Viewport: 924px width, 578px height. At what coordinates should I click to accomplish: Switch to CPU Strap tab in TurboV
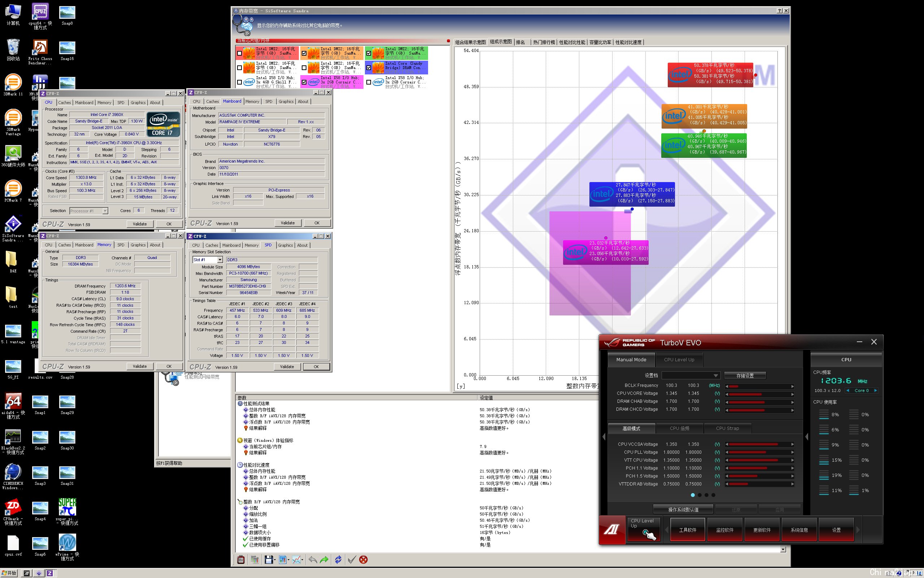click(x=727, y=428)
